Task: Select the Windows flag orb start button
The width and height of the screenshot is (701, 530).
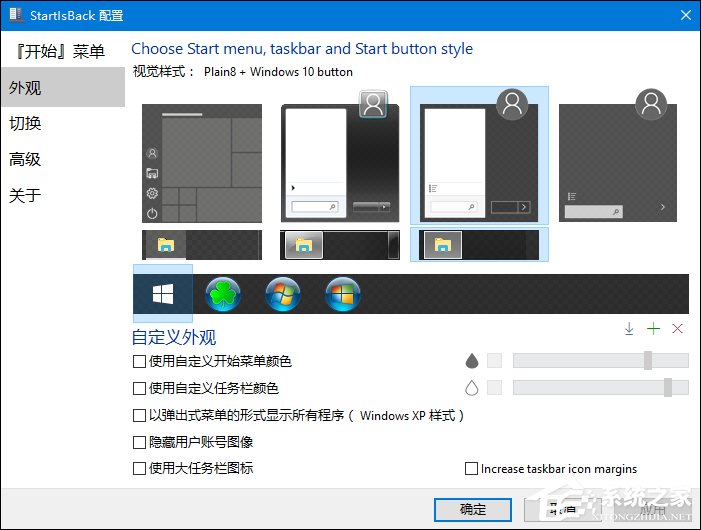Action: tap(343, 294)
